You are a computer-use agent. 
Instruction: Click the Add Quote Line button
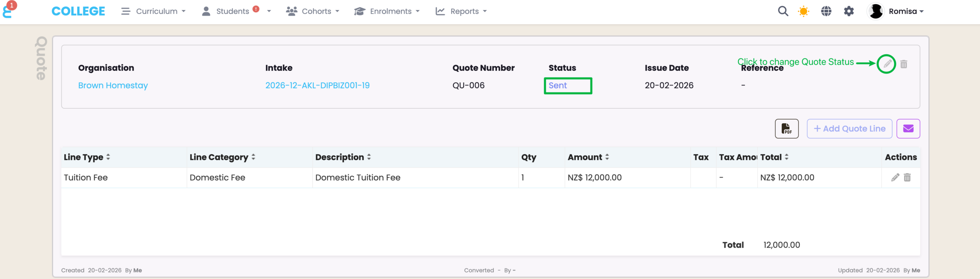[849, 129]
